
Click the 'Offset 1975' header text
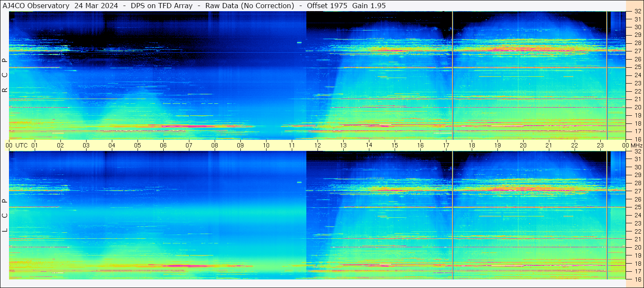click(x=327, y=6)
